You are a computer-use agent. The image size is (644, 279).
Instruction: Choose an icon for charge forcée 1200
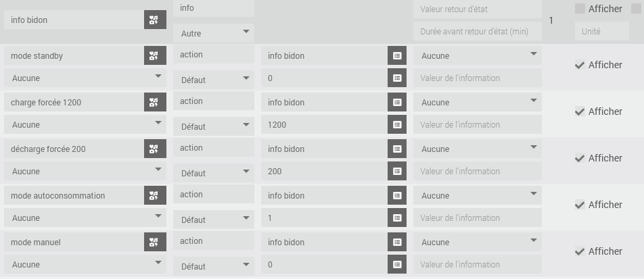pyautogui.click(x=155, y=103)
